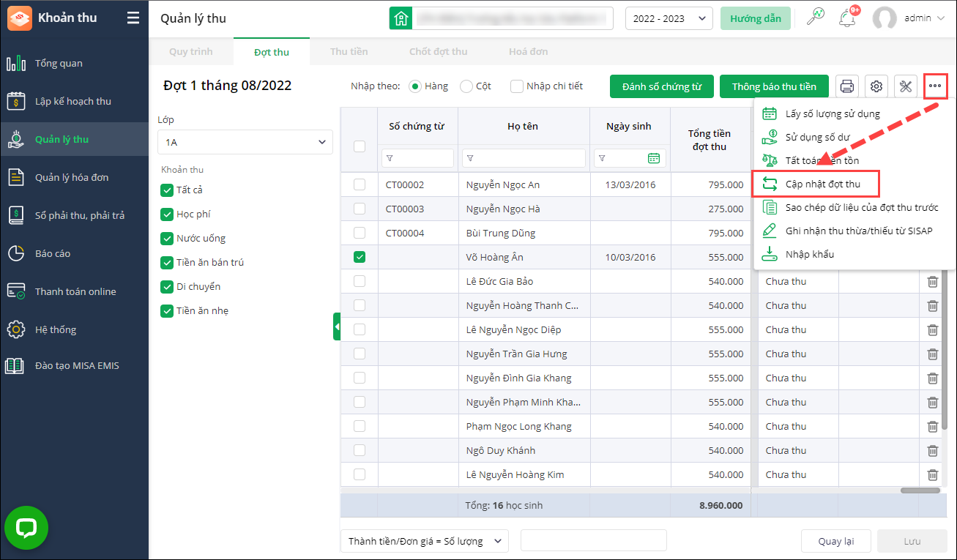
Task: Click the three-dots more options button
Action: coord(935,86)
